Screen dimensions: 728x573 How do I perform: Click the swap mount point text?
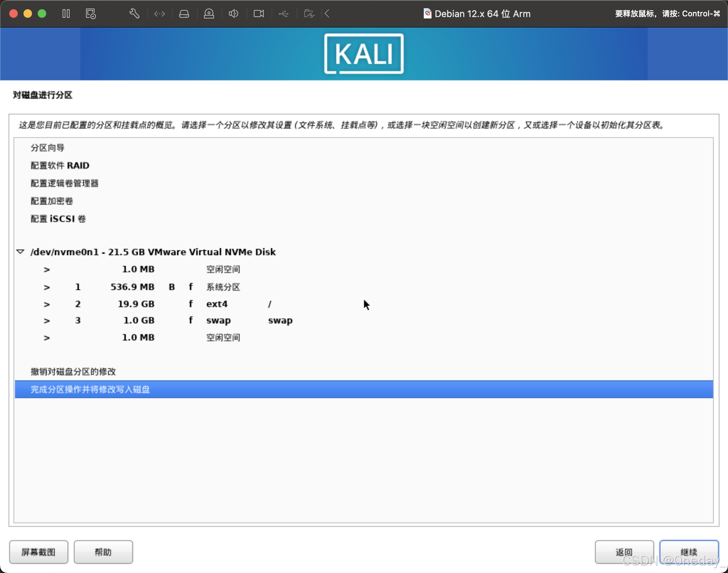point(280,321)
